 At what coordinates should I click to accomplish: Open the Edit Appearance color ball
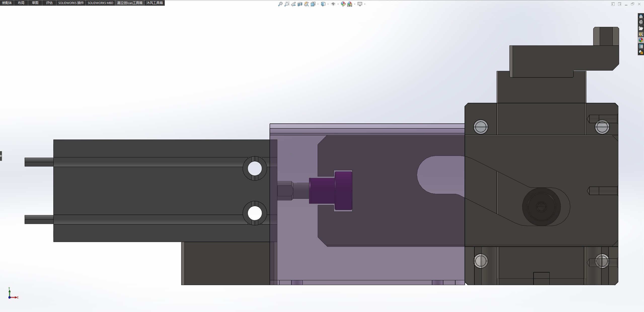pyautogui.click(x=343, y=4)
